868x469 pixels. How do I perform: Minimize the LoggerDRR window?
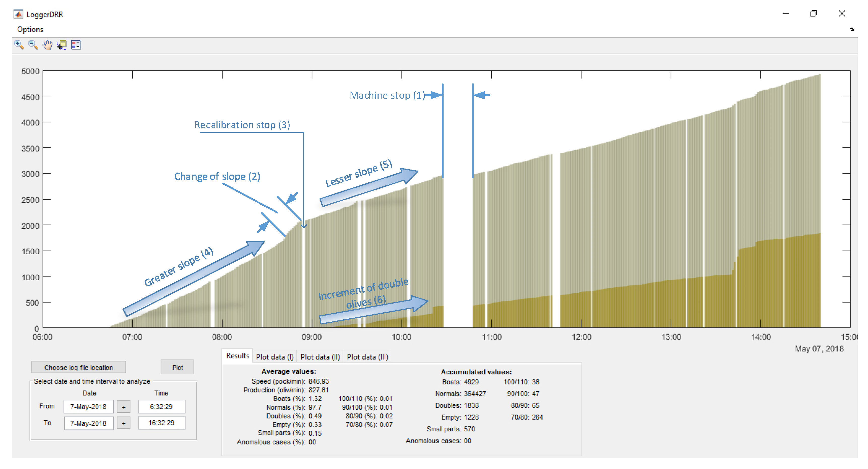[x=785, y=13]
